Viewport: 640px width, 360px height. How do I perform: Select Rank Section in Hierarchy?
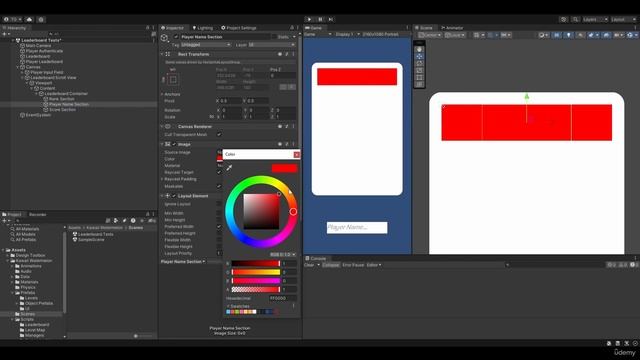tap(61, 99)
